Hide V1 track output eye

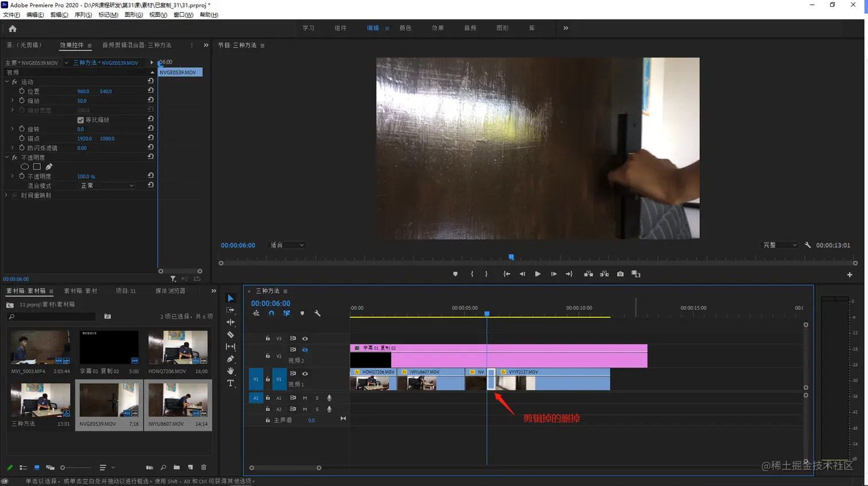tap(305, 374)
